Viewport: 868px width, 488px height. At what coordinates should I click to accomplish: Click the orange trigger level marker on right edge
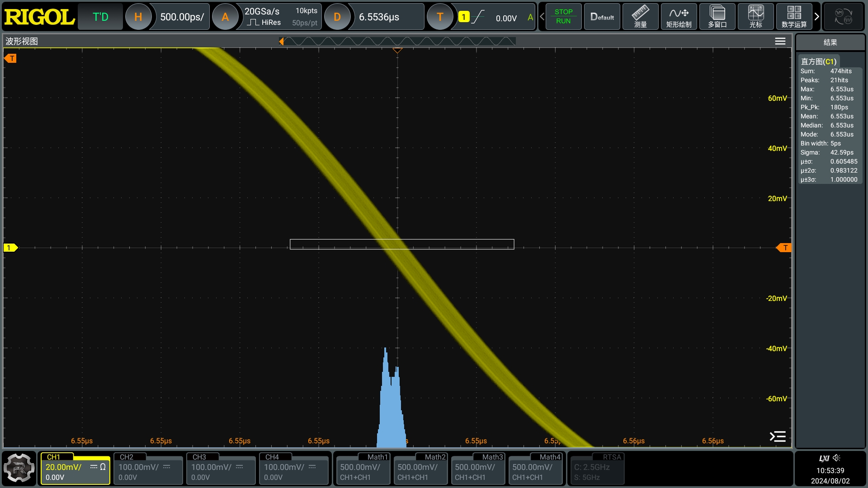pyautogui.click(x=784, y=248)
